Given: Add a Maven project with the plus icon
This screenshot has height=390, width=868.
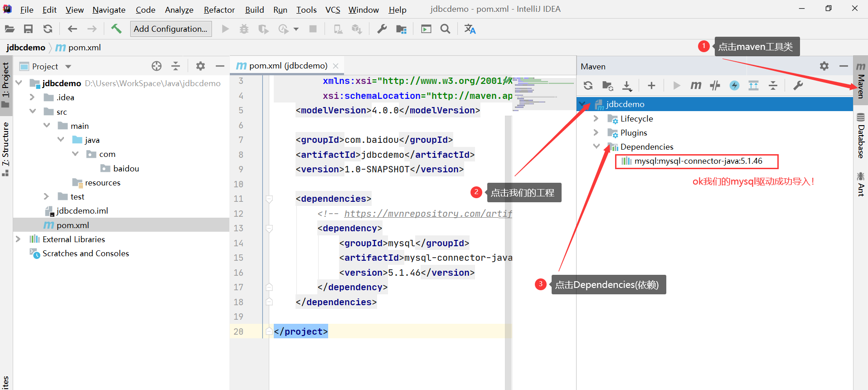Looking at the screenshot, I should 651,85.
